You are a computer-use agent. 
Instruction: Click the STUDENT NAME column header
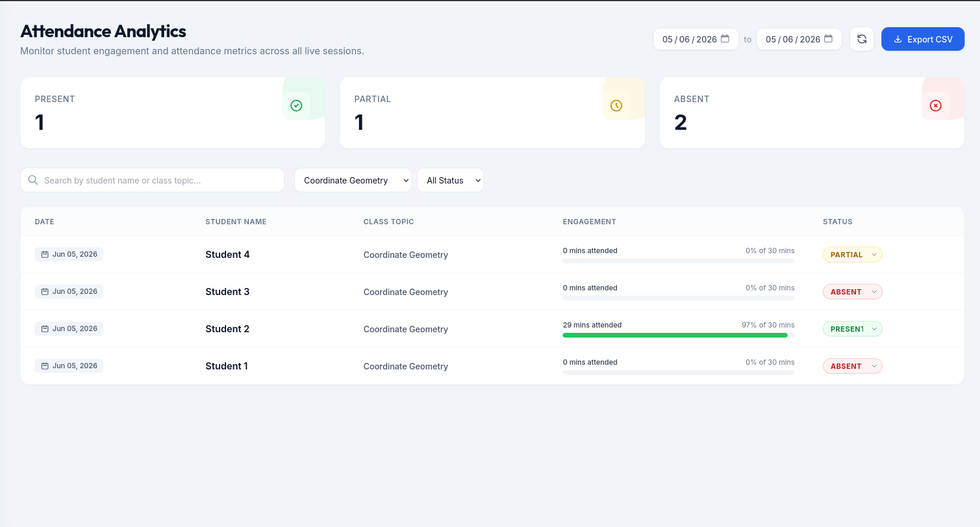[x=236, y=222]
